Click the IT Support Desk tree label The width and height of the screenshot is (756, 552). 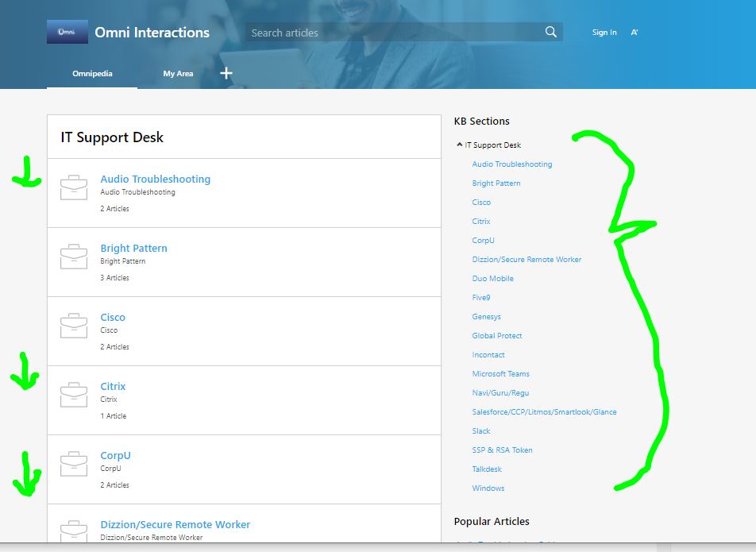(x=492, y=145)
